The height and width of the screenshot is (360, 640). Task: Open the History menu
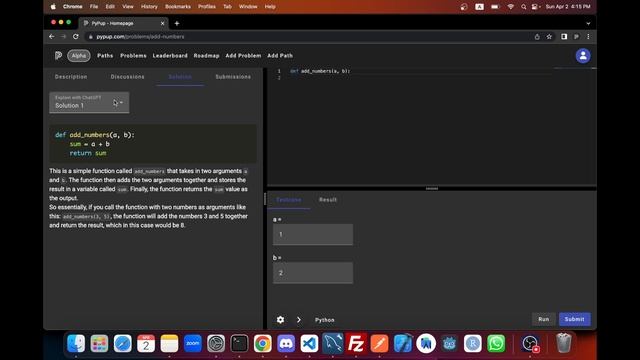[149, 7]
